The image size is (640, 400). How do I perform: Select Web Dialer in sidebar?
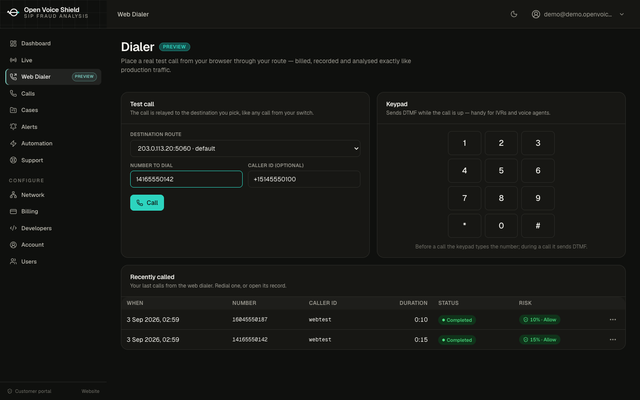(53, 77)
